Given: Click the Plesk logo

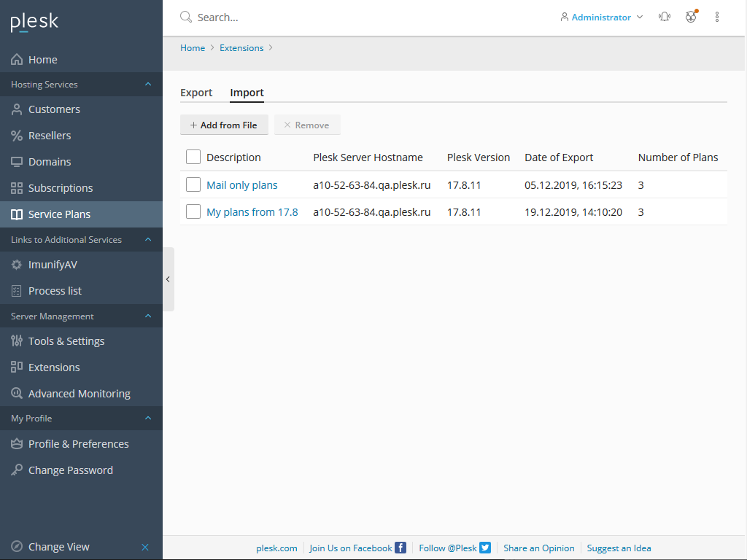Looking at the screenshot, I should click(x=34, y=23).
